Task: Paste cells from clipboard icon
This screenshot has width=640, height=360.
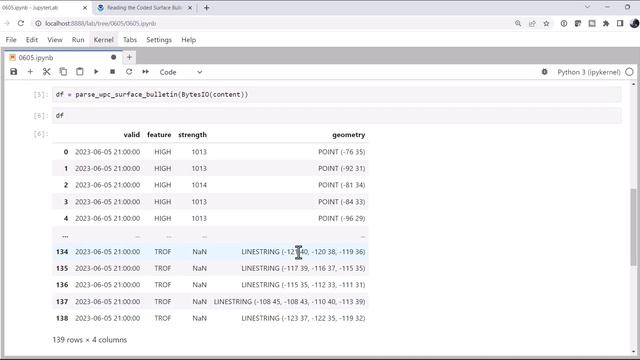Action: click(80, 72)
